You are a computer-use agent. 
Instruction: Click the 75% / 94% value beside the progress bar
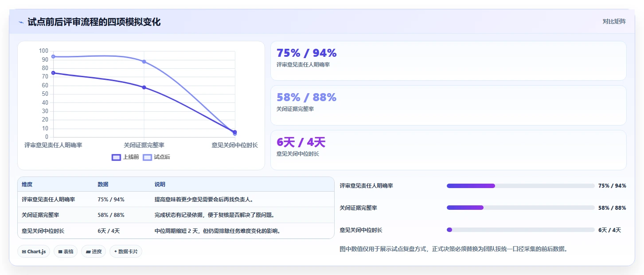click(x=612, y=186)
